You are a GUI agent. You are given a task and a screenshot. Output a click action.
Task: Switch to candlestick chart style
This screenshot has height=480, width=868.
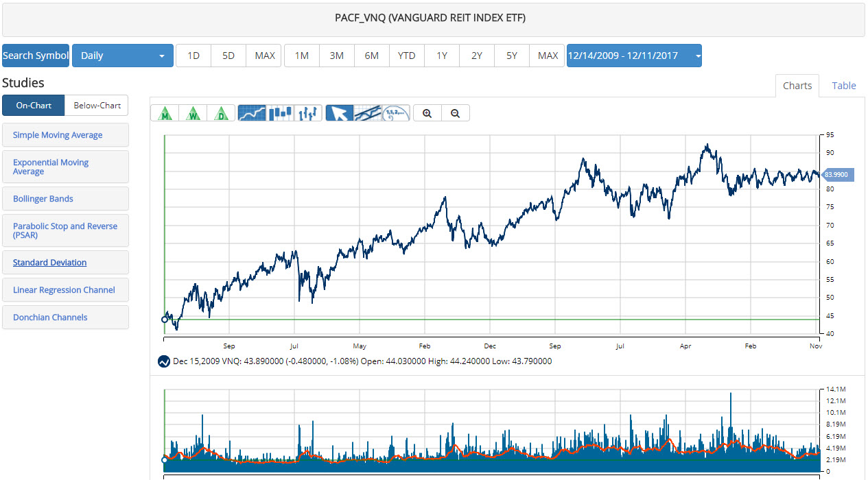point(280,113)
